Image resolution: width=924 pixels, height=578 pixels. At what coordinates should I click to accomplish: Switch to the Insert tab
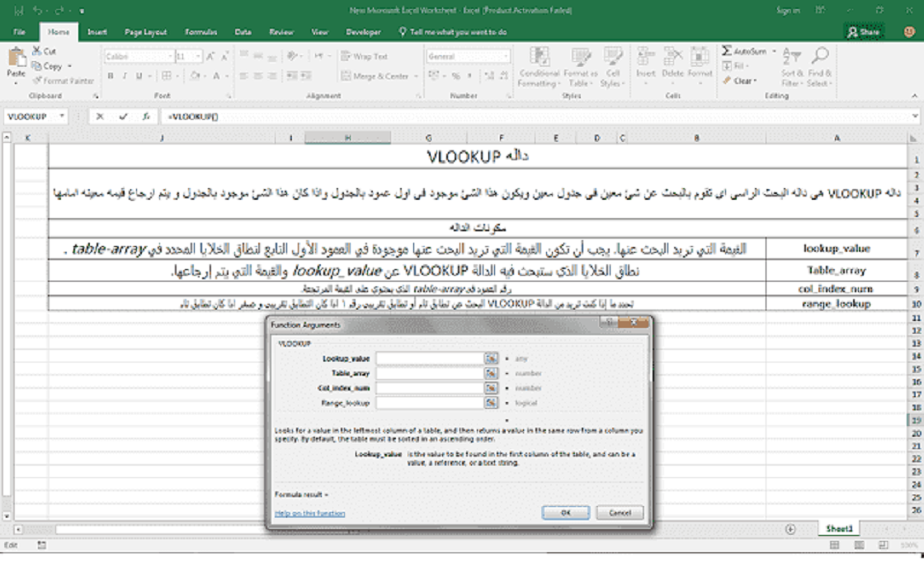97,32
